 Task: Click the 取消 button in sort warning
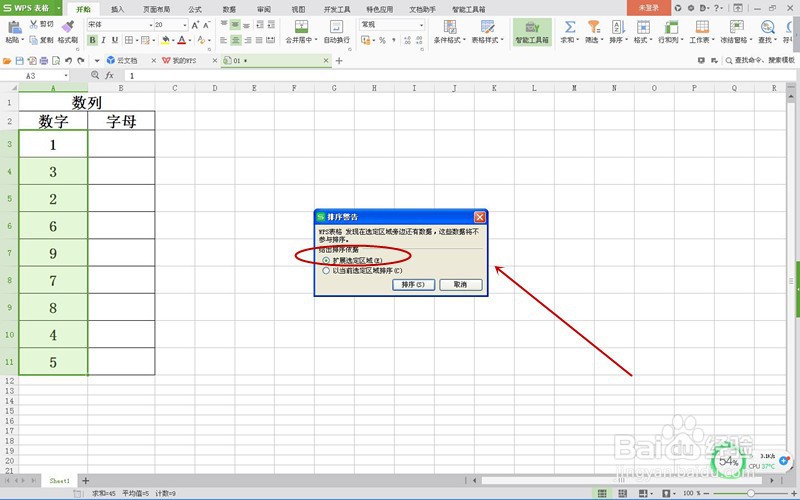click(461, 285)
